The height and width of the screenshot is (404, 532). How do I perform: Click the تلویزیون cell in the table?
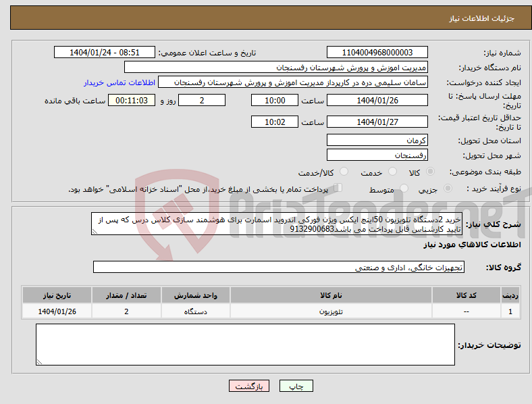coord(331,311)
